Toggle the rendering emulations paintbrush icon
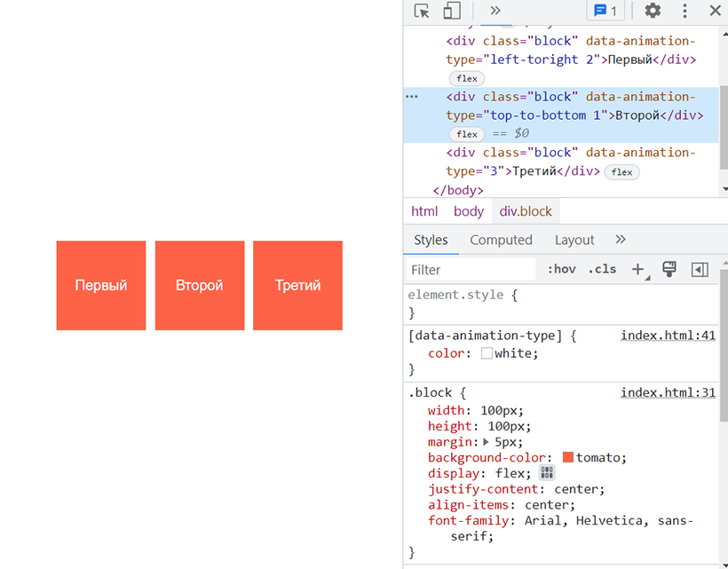 tap(669, 269)
